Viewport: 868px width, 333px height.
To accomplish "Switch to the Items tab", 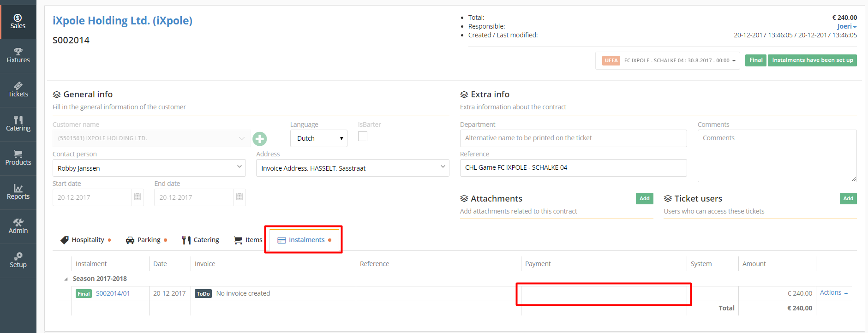I will 248,240.
